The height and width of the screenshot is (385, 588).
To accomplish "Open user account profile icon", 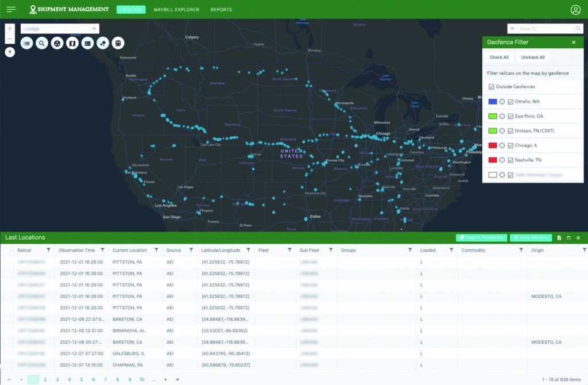I will click(x=575, y=10).
